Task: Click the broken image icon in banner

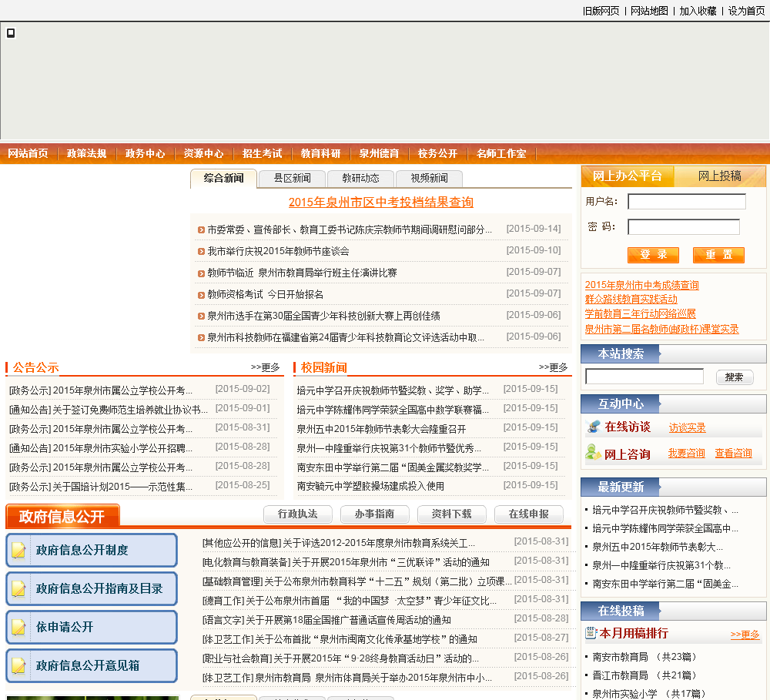Action: click(11, 32)
